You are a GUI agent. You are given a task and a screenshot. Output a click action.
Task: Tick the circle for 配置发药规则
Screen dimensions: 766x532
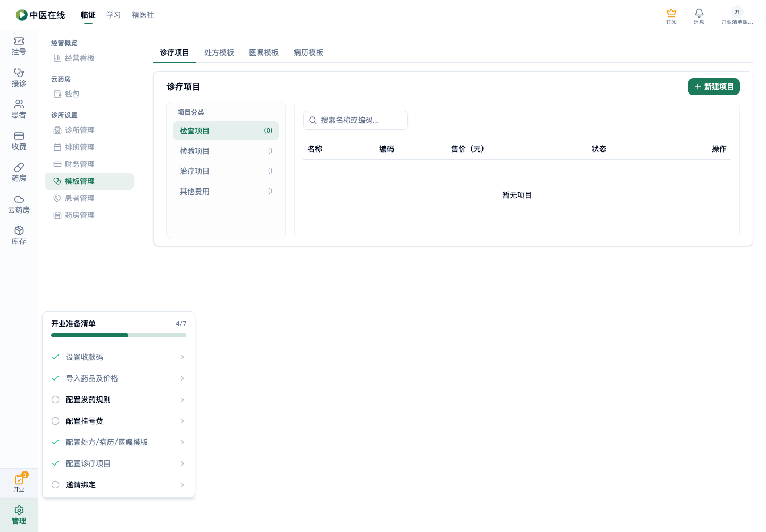(x=55, y=400)
